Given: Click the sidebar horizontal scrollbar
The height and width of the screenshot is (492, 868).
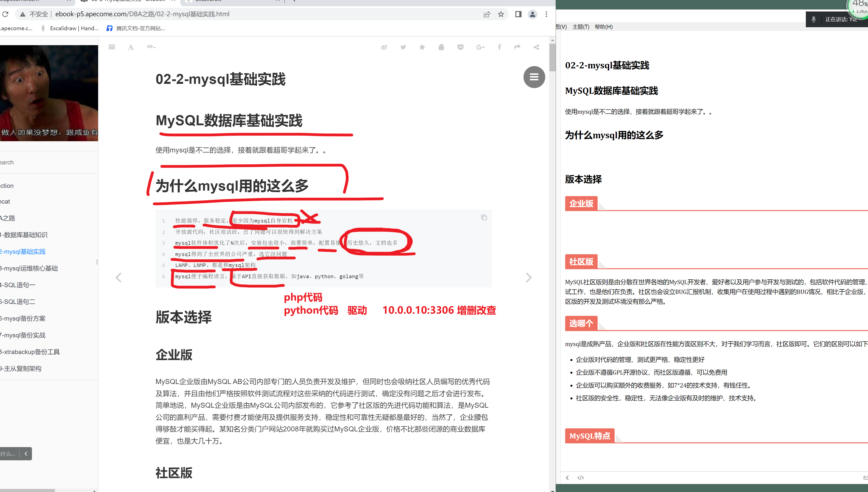Looking at the screenshot, I should click(x=27, y=490).
